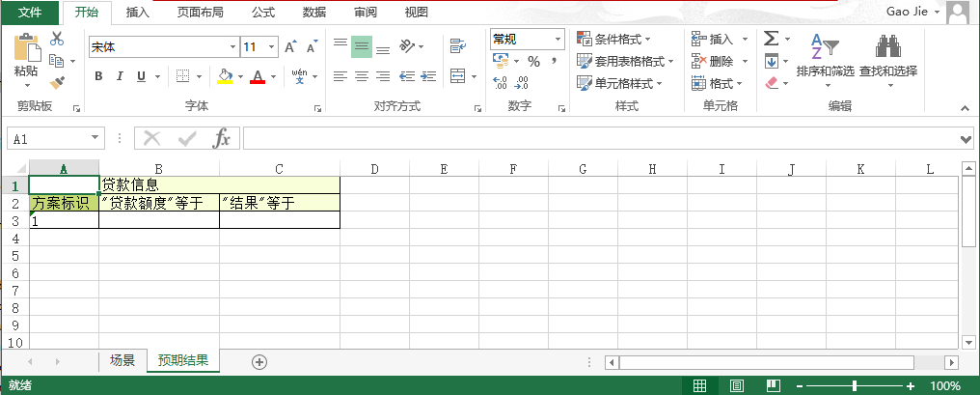Add a new sheet with plus icon
This screenshot has width=980, height=395.
pyautogui.click(x=259, y=361)
